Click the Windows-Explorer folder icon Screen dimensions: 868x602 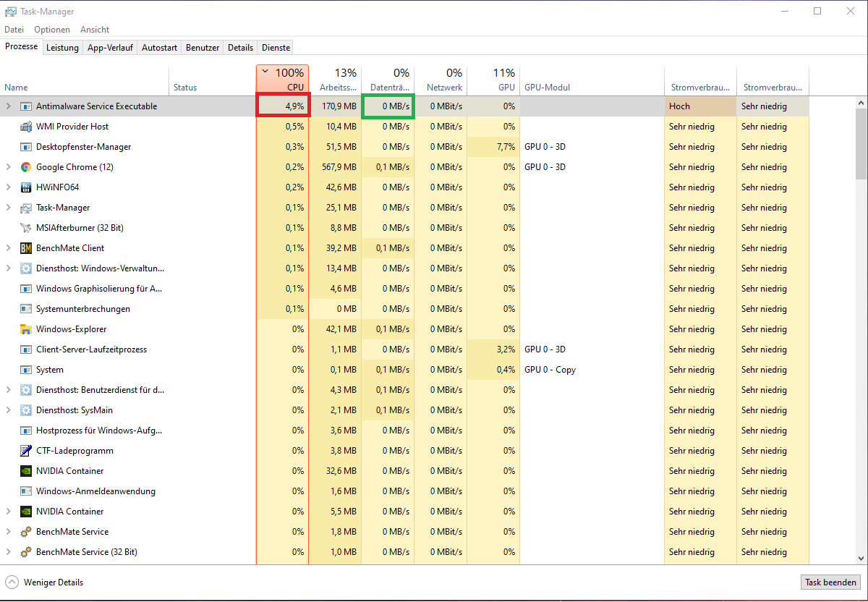[x=26, y=329]
